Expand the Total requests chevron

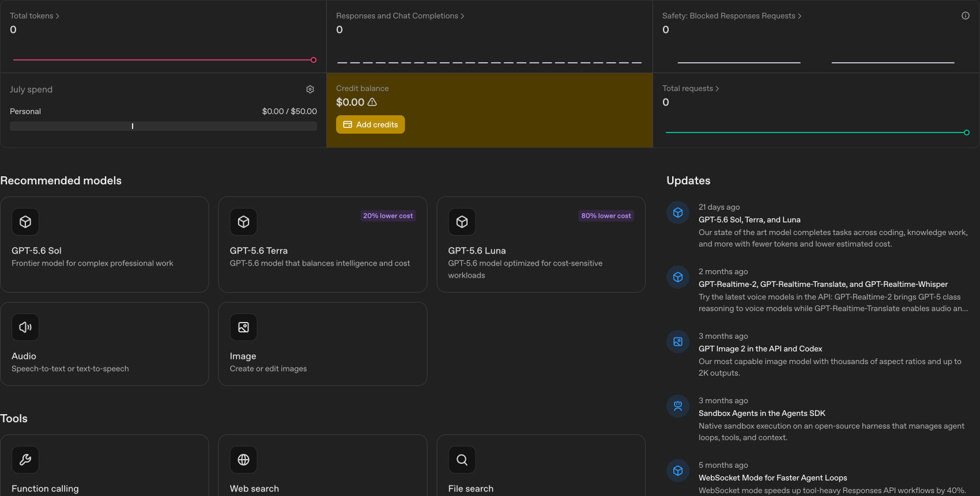(717, 89)
